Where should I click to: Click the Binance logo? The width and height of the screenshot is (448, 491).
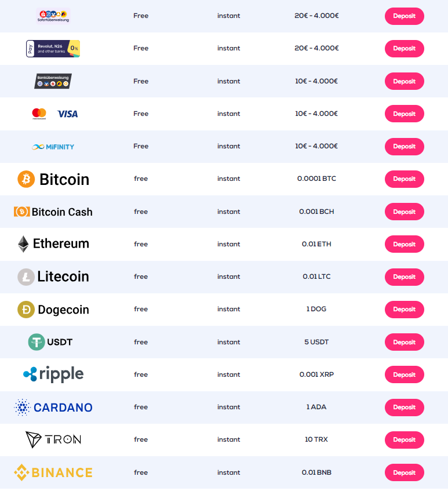point(53,472)
